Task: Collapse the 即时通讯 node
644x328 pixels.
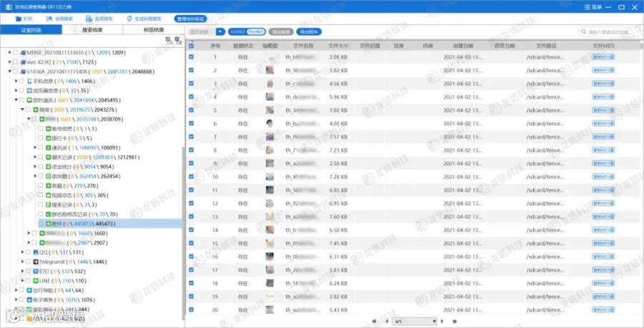Action: pyautogui.click(x=16, y=100)
